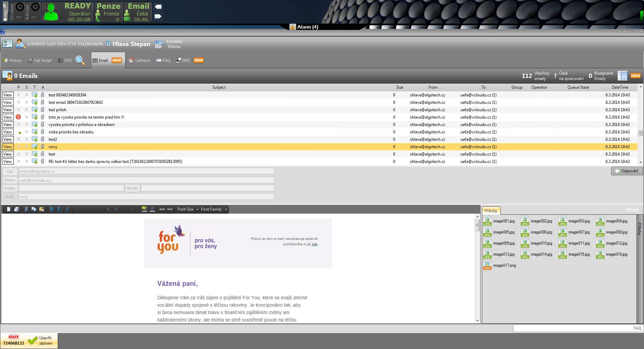Open the Font Size dropdown
This screenshot has width=644, height=349.
click(188, 209)
